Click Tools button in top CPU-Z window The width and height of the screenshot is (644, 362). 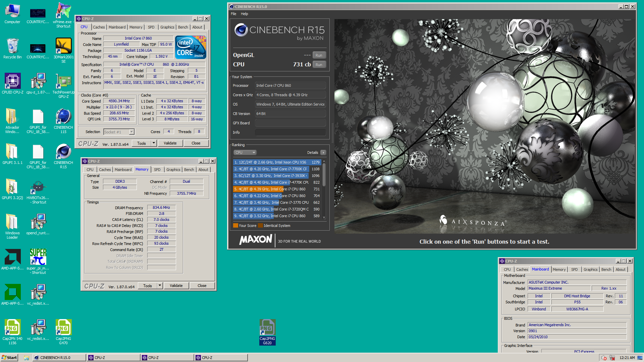click(142, 143)
